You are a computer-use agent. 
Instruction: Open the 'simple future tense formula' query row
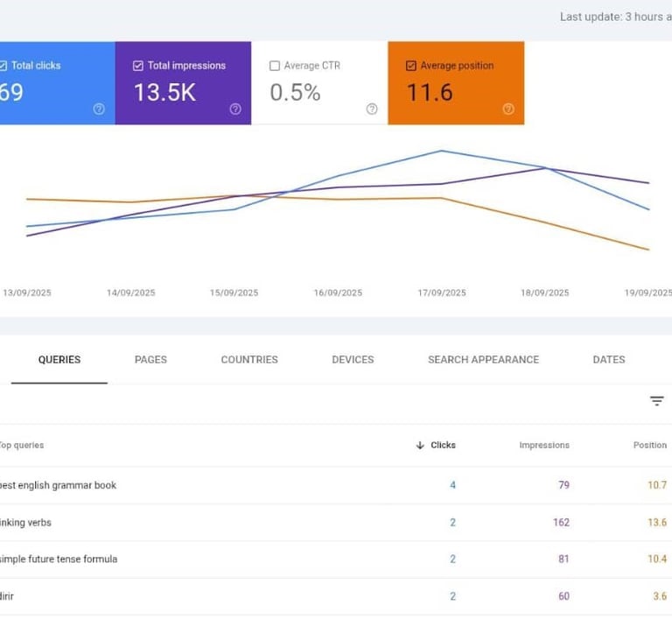pos(59,559)
